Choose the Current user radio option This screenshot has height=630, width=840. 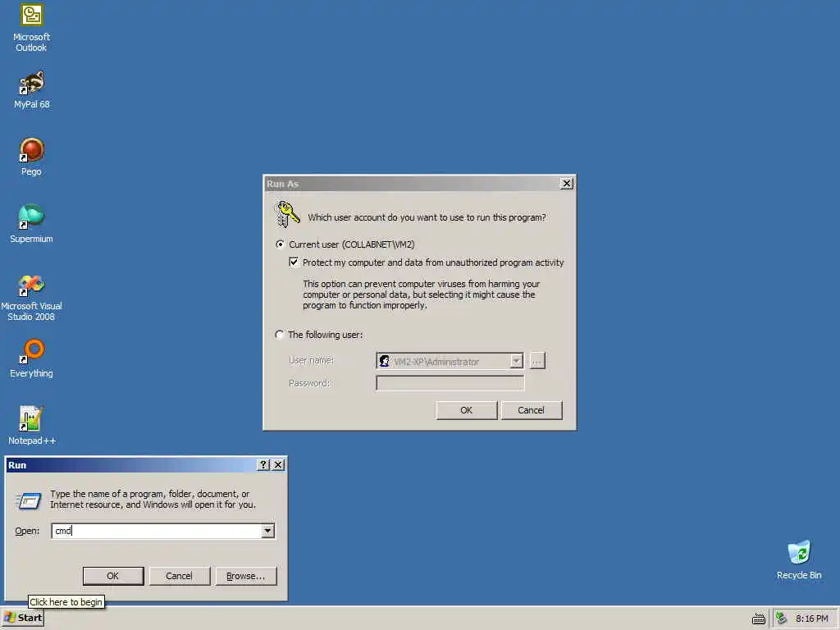click(280, 244)
